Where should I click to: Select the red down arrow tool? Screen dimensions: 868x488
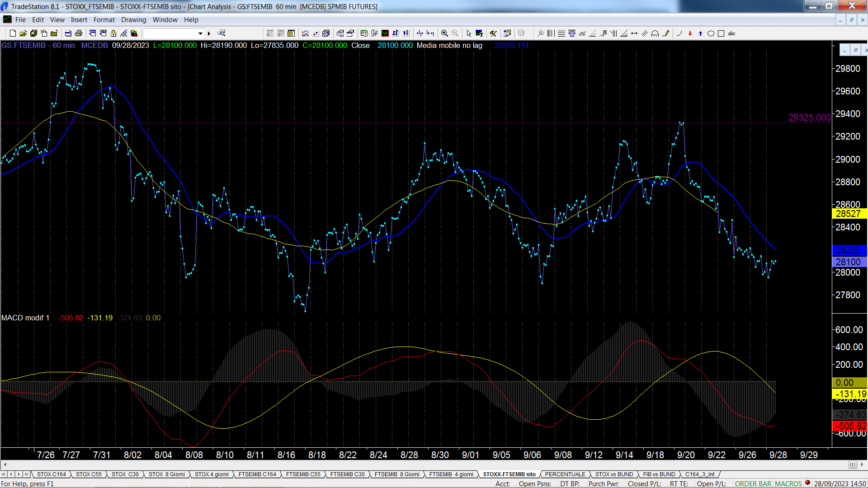pyautogui.click(x=690, y=33)
